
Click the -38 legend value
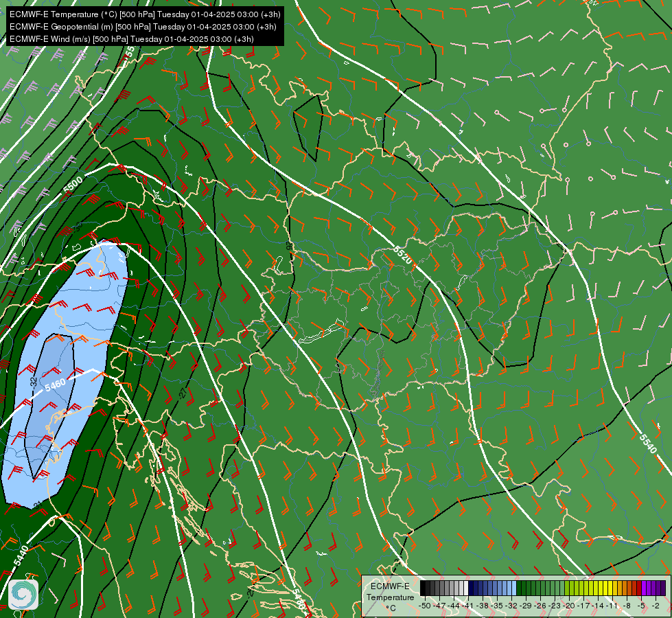[x=482, y=606]
